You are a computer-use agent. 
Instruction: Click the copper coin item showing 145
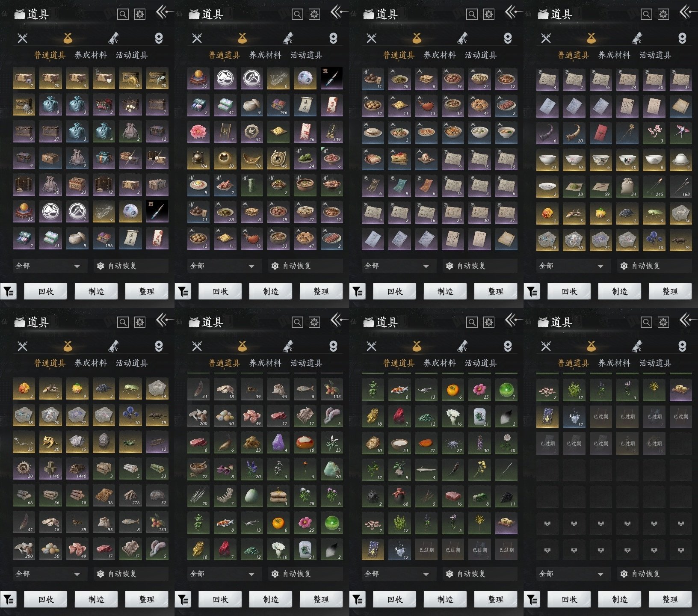278,159
